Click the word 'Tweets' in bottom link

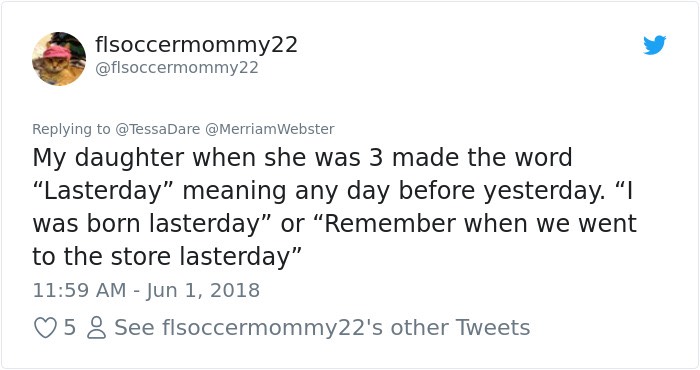(x=493, y=328)
